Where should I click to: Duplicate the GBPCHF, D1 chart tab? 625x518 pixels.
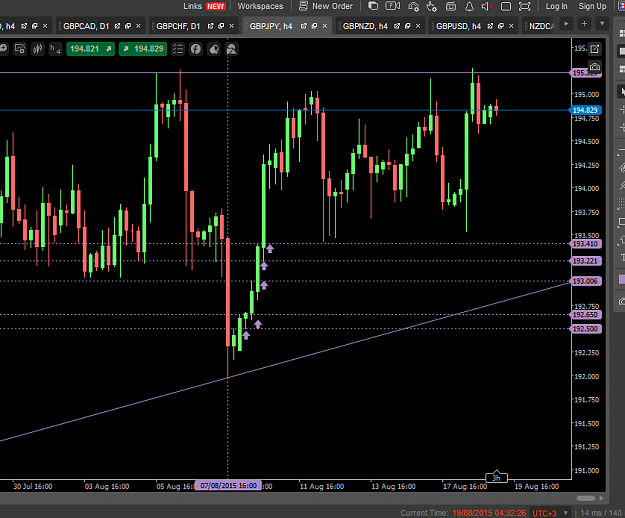point(221,26)
